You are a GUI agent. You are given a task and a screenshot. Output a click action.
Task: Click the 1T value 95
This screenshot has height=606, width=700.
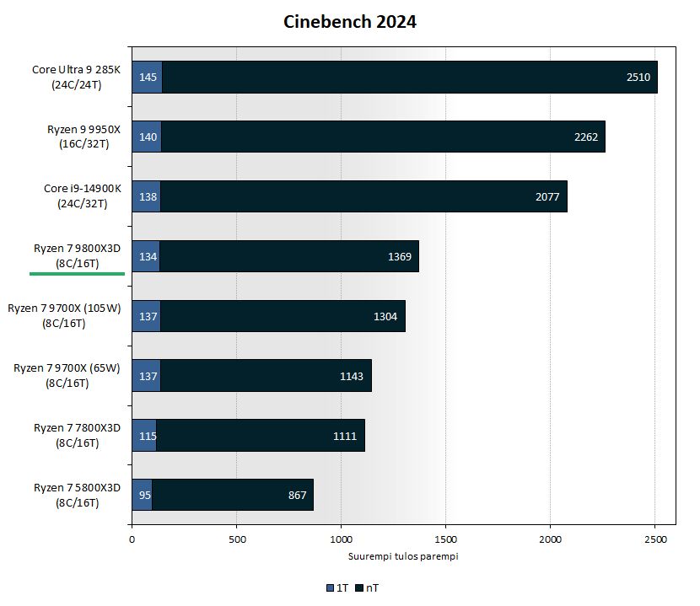pos(145,496)
